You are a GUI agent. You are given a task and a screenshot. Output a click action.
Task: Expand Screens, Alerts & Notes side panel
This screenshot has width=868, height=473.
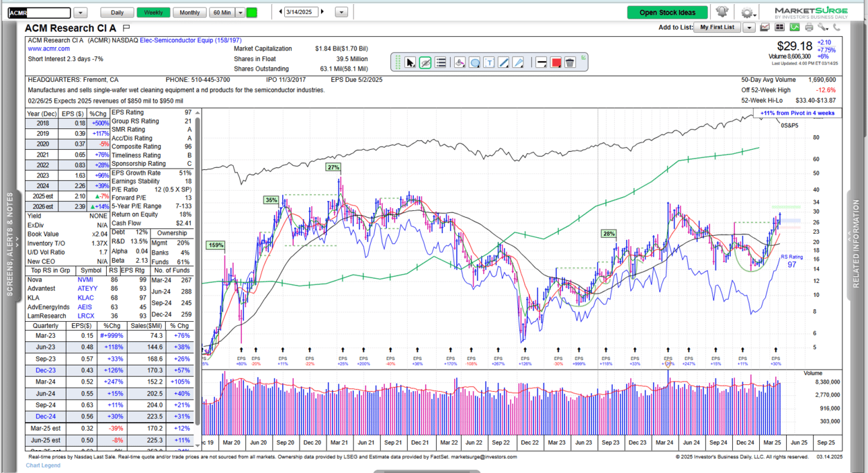point(9,244)
